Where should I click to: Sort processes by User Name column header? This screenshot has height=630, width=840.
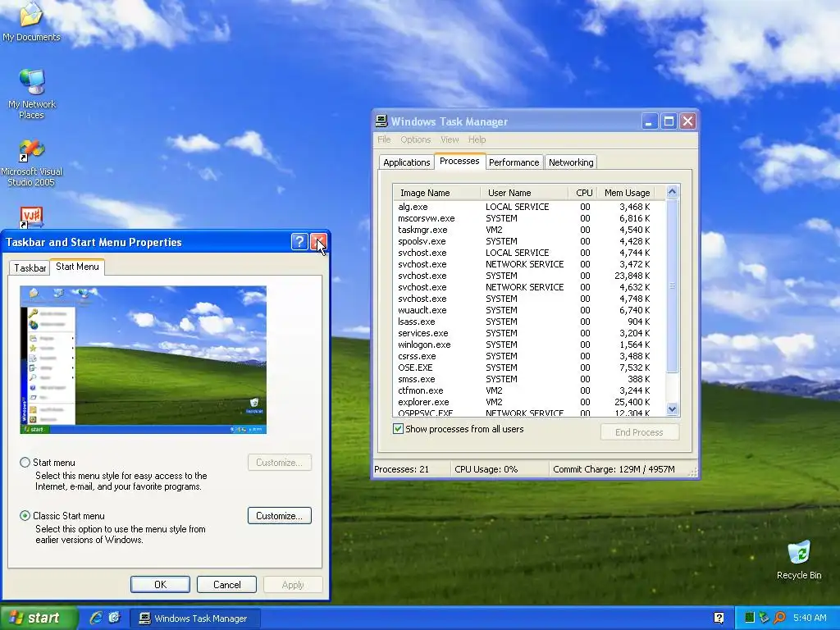click(524, 192)
